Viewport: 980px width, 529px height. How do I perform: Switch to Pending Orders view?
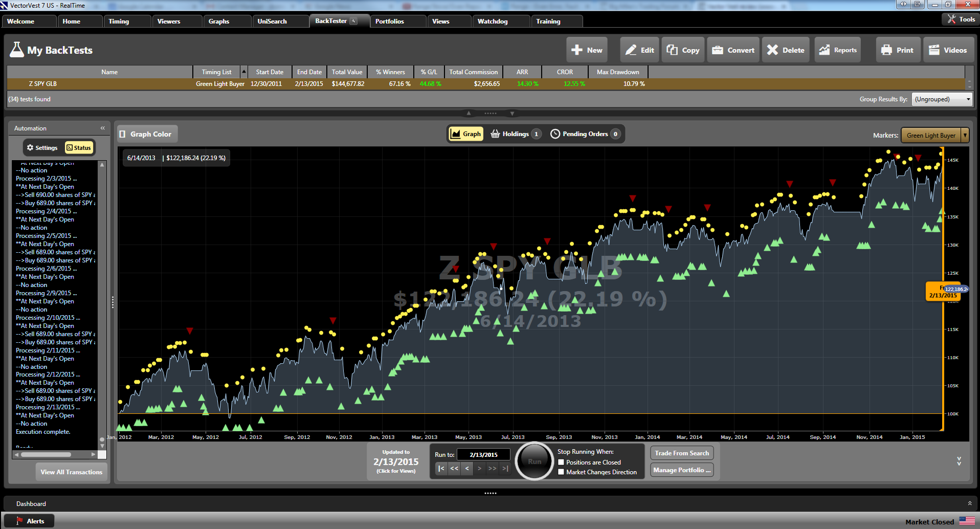pos(586,134)
